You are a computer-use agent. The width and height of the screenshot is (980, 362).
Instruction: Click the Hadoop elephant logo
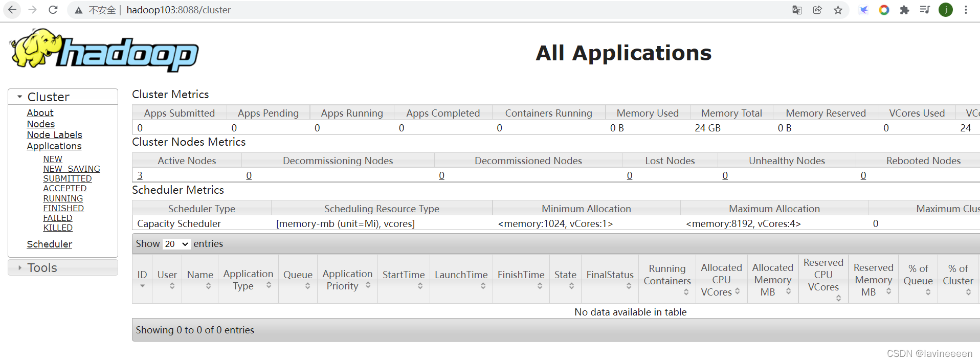tap(104, 50)
